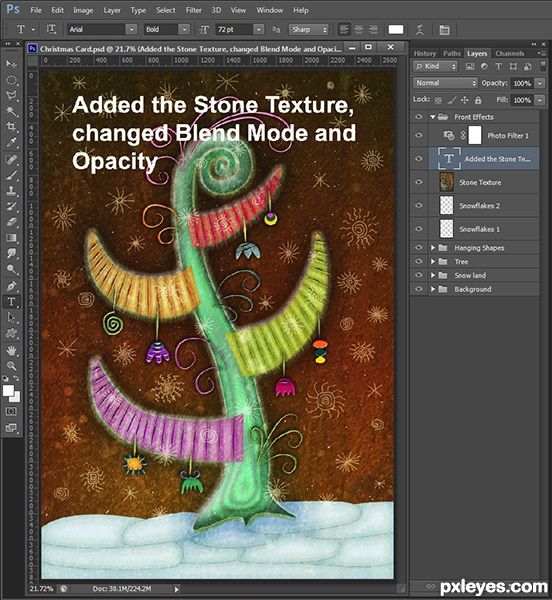Screen dimensions: 552x600
Task: Select the Magic Wand tool
Action: pyautogui.click(x=11, y=111)
